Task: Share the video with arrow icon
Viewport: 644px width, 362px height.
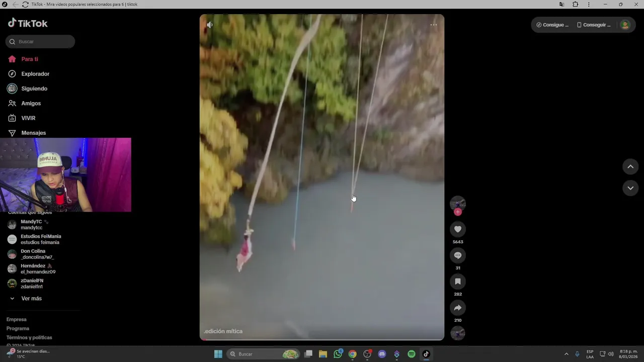Action: point(458,308)
